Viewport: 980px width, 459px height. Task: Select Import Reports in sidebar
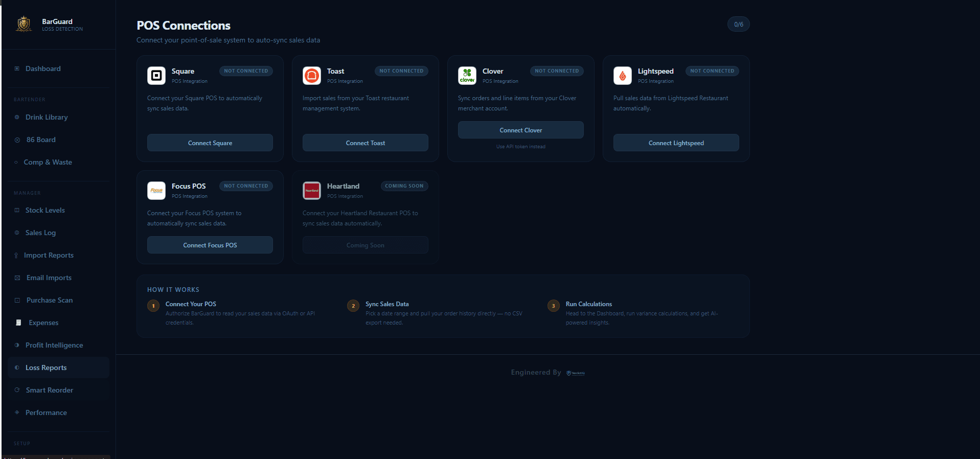click(x=59, y=255)
